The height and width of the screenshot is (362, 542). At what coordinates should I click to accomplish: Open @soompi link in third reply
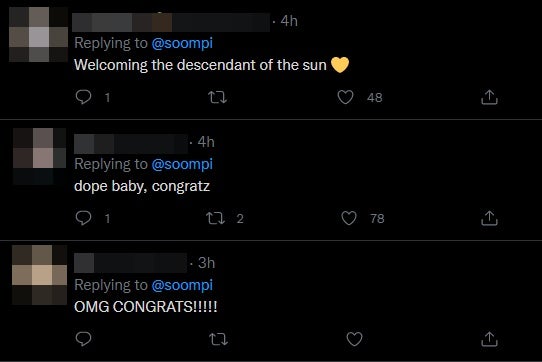[182, 286]
